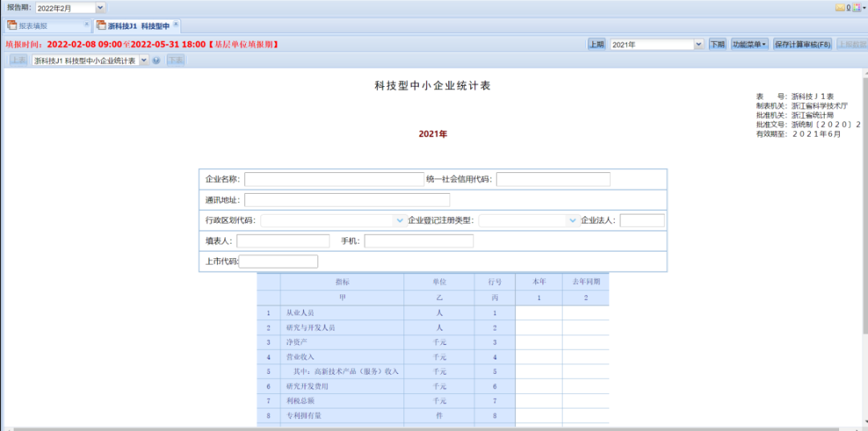Open the 2021年 period dropdown
Screen dimensions: 868x431
(698, 45)
